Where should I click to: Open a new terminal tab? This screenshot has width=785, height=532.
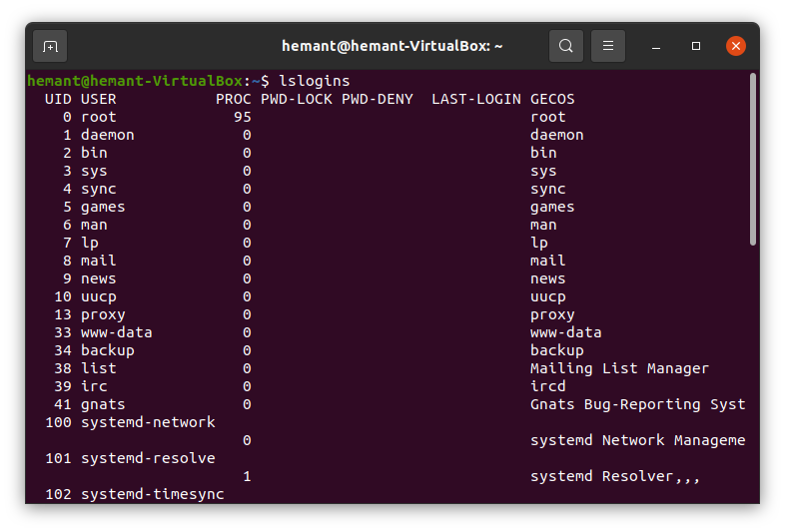click(50, 46)
